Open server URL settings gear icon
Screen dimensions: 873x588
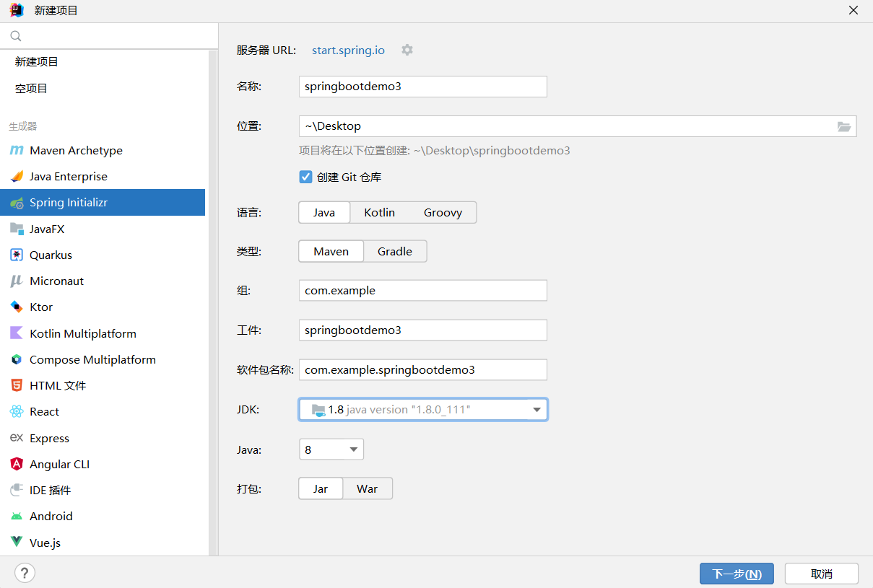pos(407,50)
